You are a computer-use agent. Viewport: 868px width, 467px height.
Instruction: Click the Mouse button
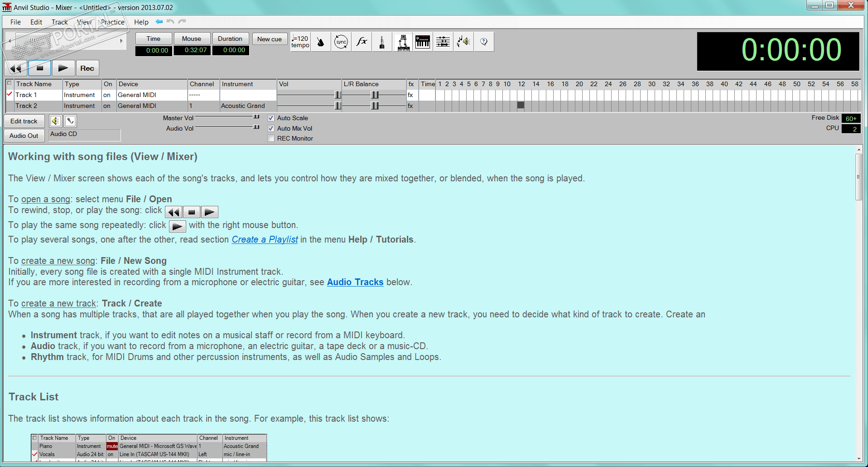pyautogui.click(x=192, y=39)
